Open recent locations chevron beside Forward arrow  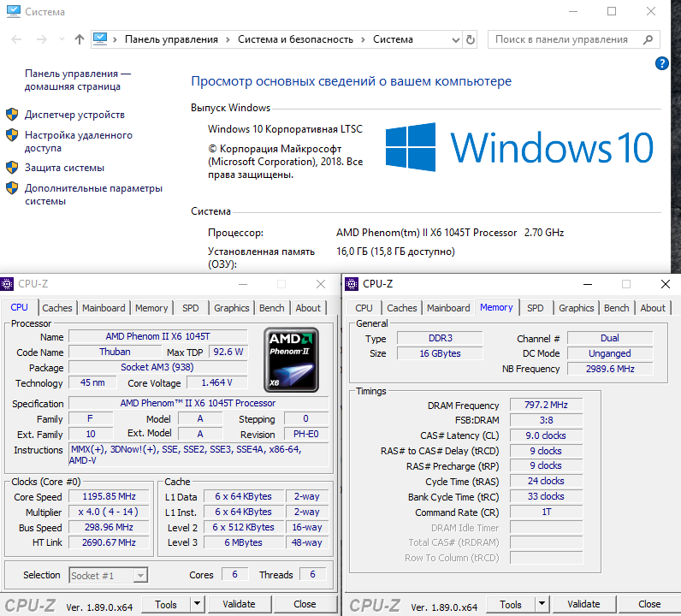pyautogui.click(x=62, y=39)
